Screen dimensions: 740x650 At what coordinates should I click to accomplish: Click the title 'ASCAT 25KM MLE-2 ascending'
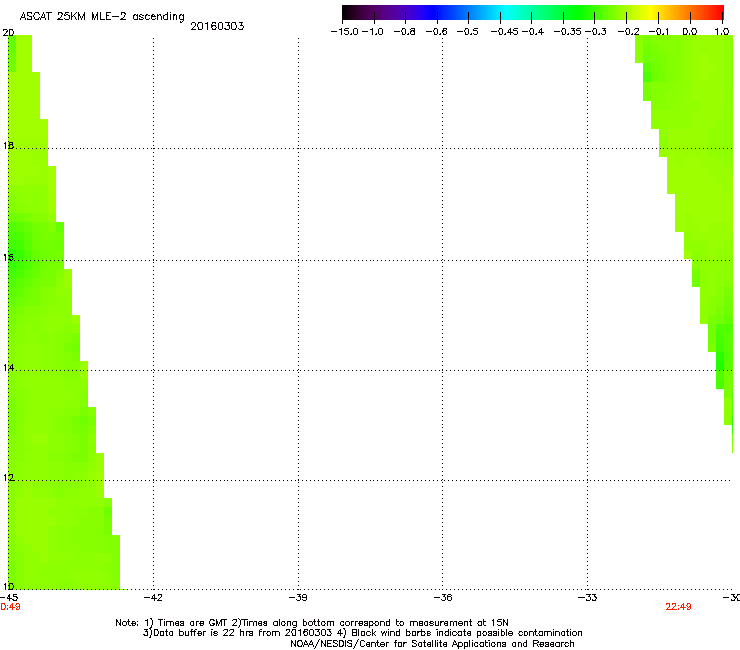102,17
